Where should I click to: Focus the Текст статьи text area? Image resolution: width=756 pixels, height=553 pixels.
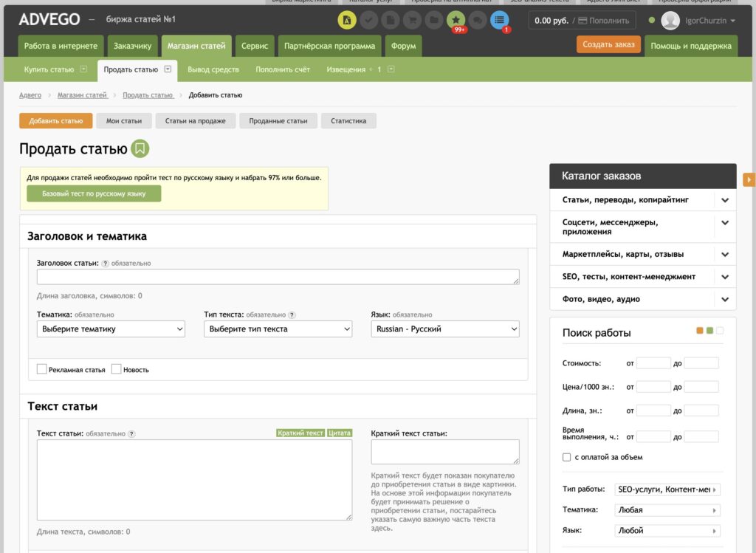(194, 480)
